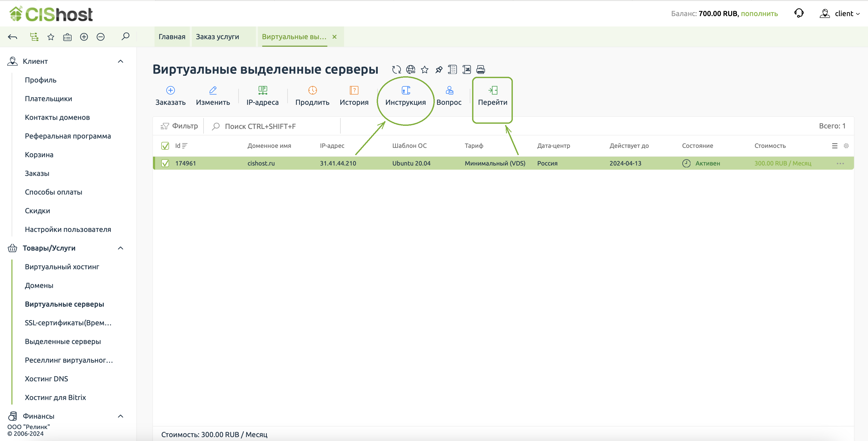Open the client account dropdown
The height and width of the screenshot is (441, 868).
point(841,13)
